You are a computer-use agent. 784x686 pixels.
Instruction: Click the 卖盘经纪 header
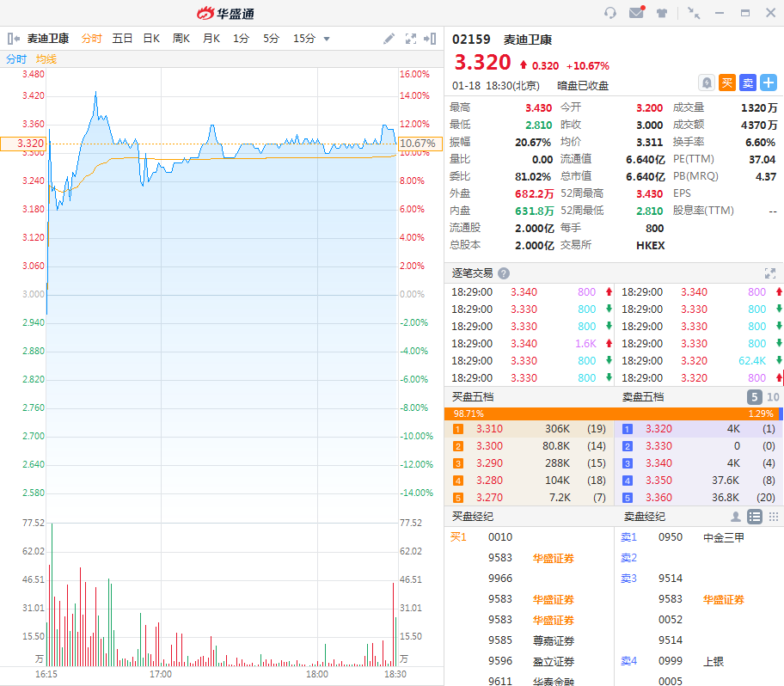[645, 517]
